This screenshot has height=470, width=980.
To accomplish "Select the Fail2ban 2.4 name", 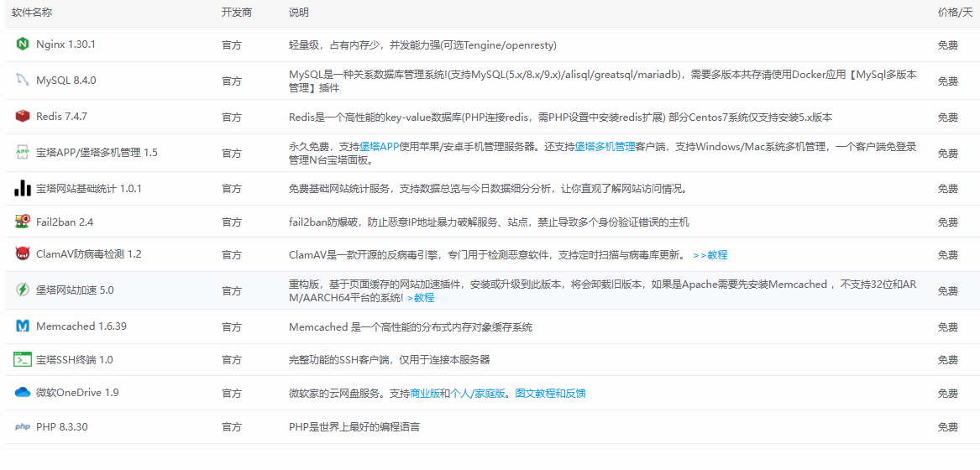I will 65,222.
